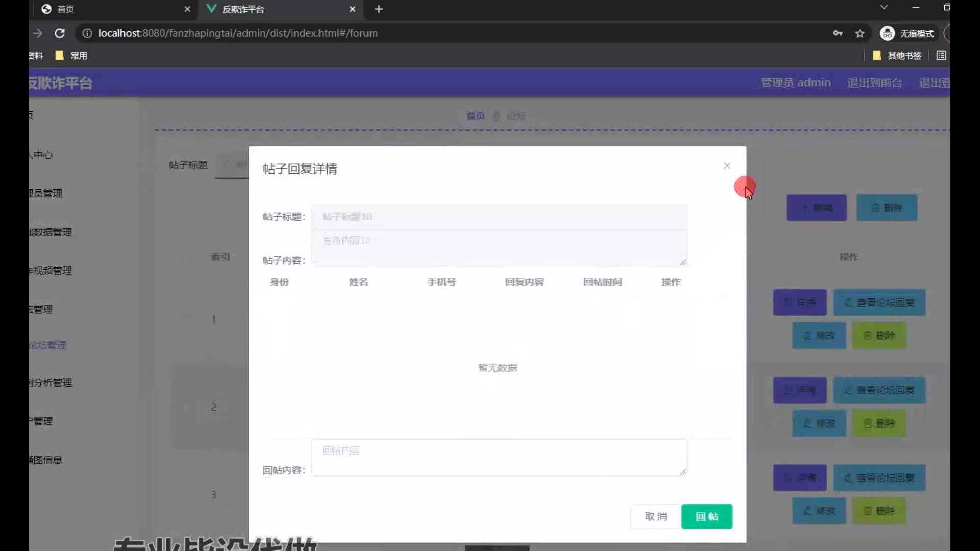Bookmark this page with the star icon

coord(860,33)
